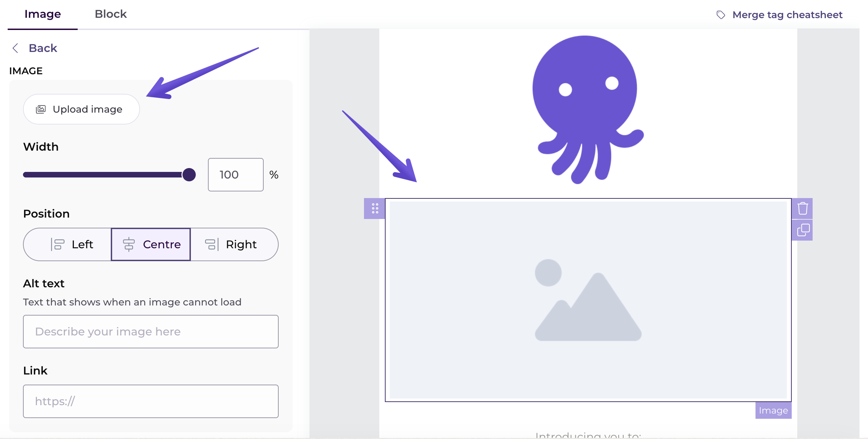Click the Width slider handle
The image size is (868, 439).
click(189, 175)
